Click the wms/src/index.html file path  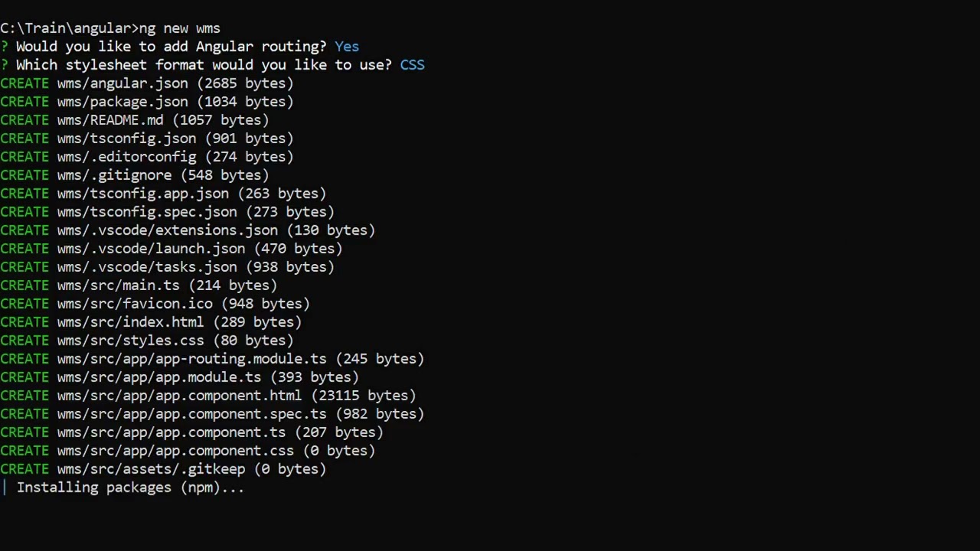click(130, 322)
